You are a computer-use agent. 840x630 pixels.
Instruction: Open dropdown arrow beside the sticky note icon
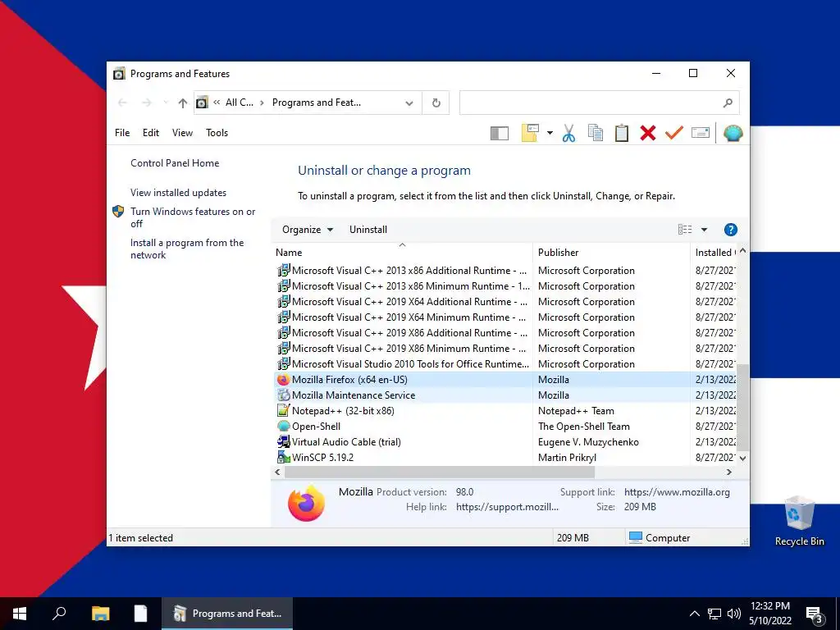click(550, 133)
